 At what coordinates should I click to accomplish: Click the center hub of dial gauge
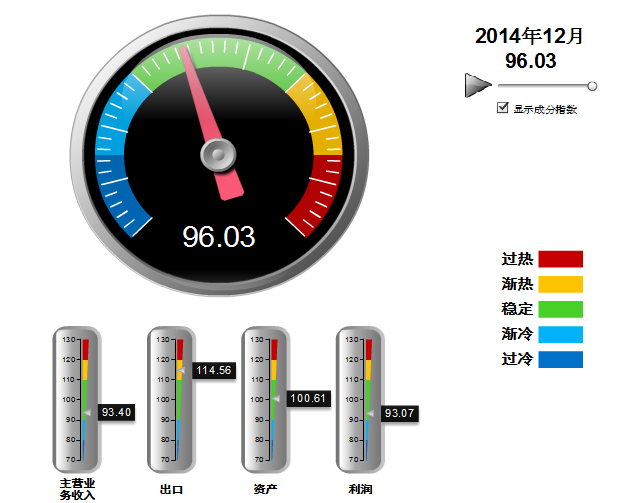pyautogui.click(x=218, y=155)
